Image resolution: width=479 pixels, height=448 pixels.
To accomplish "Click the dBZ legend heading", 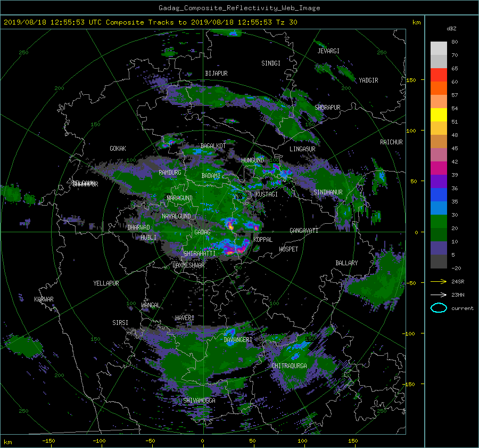I will [451, 28].
